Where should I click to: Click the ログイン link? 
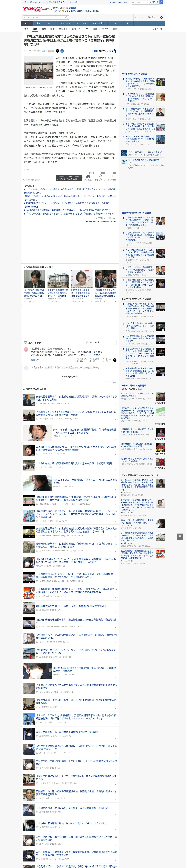click(x=57, y=11)
